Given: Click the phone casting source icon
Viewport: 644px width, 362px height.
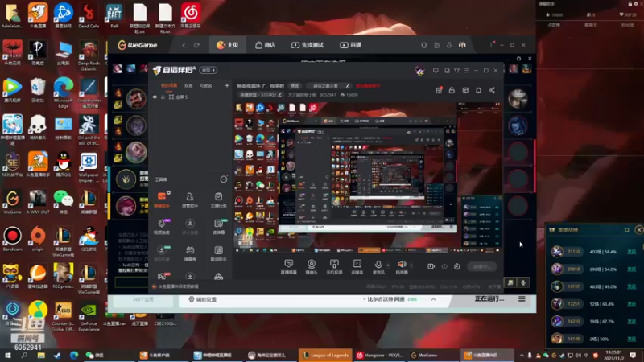Looking at the screenshot, I should pos(334,267).
